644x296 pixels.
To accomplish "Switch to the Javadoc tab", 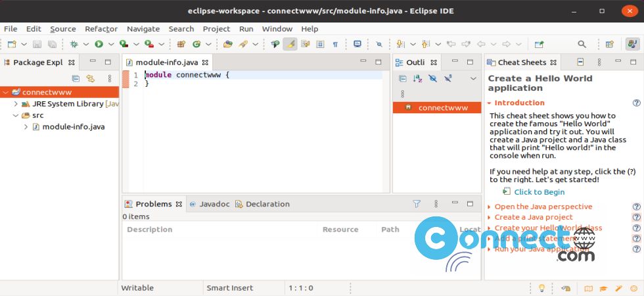I will pyautogui.click(x=210, y=204).
